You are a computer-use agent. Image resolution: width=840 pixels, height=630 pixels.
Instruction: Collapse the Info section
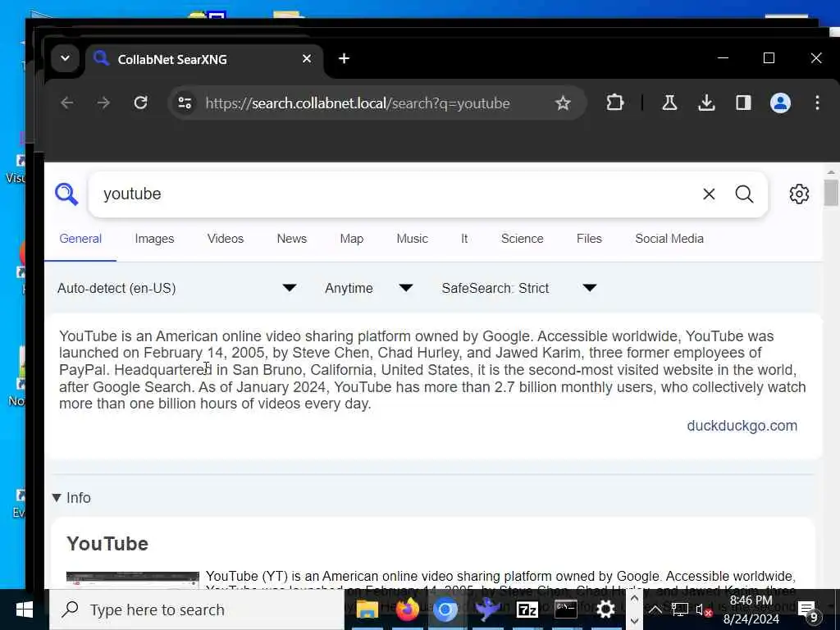pos(72,498)
